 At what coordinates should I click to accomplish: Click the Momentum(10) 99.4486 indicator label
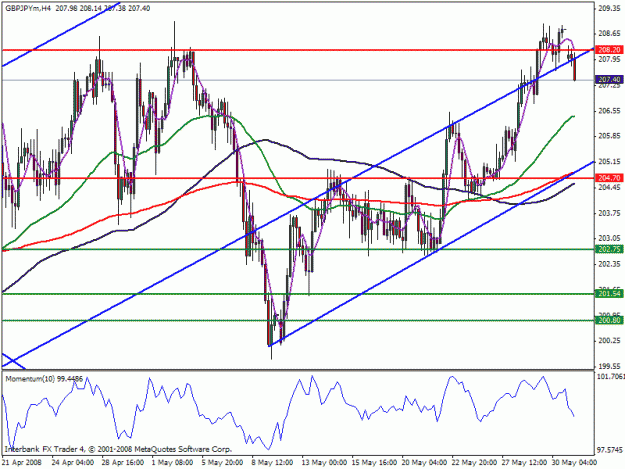pos(44,379)
